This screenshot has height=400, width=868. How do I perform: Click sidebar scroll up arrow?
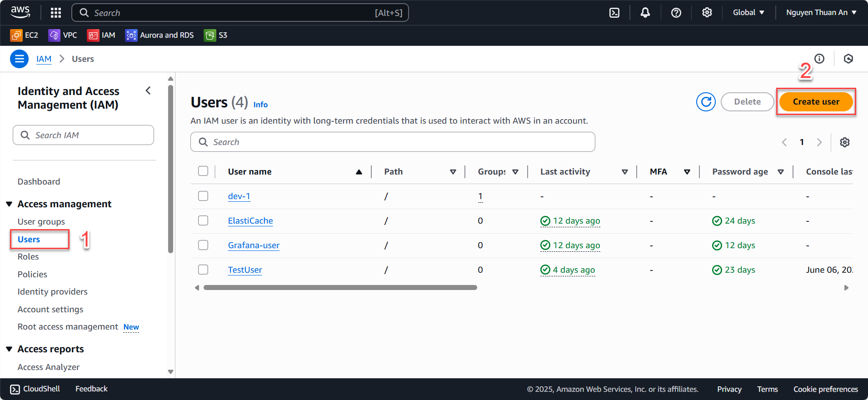(171, 79)
